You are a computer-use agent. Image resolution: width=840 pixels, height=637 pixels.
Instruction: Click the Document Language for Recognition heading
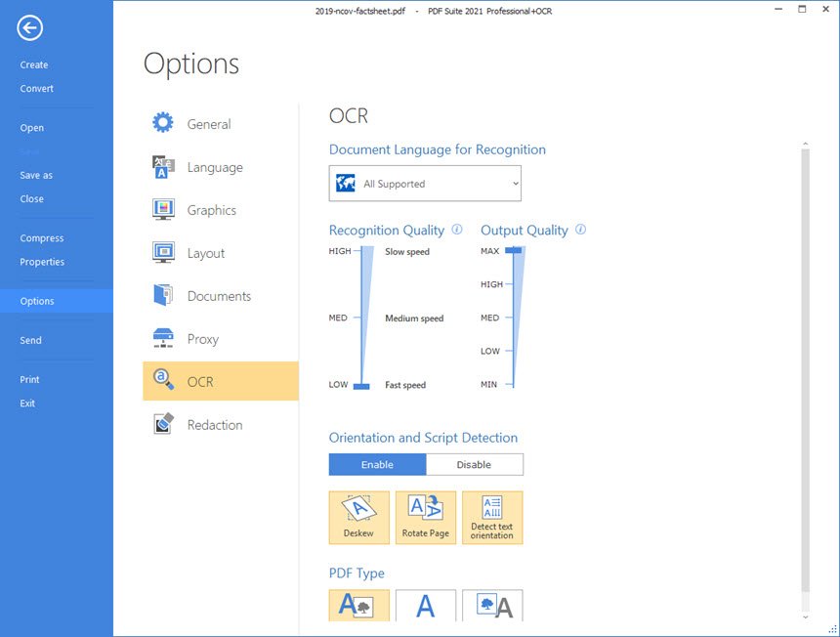[x=438, y=149]
